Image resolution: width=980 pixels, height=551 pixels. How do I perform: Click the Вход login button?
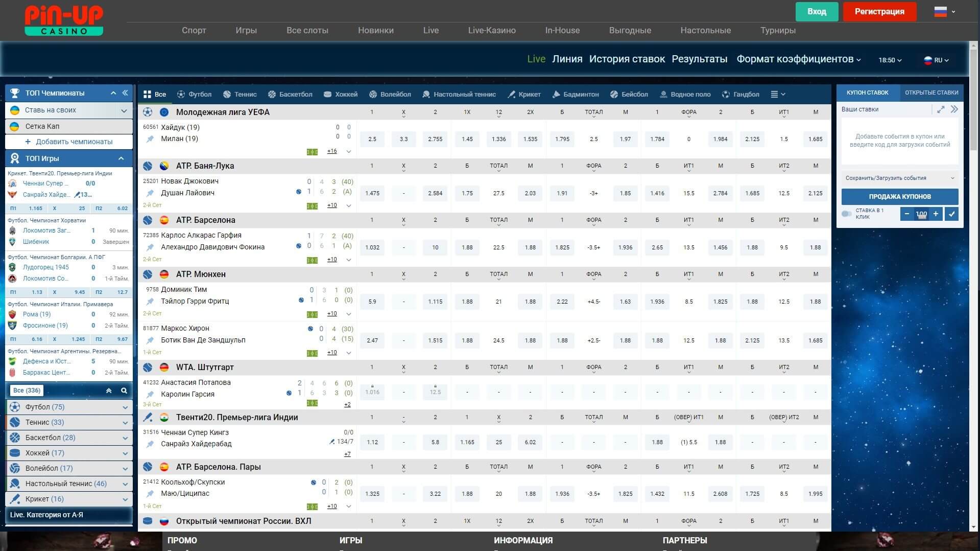coord(817,12)
